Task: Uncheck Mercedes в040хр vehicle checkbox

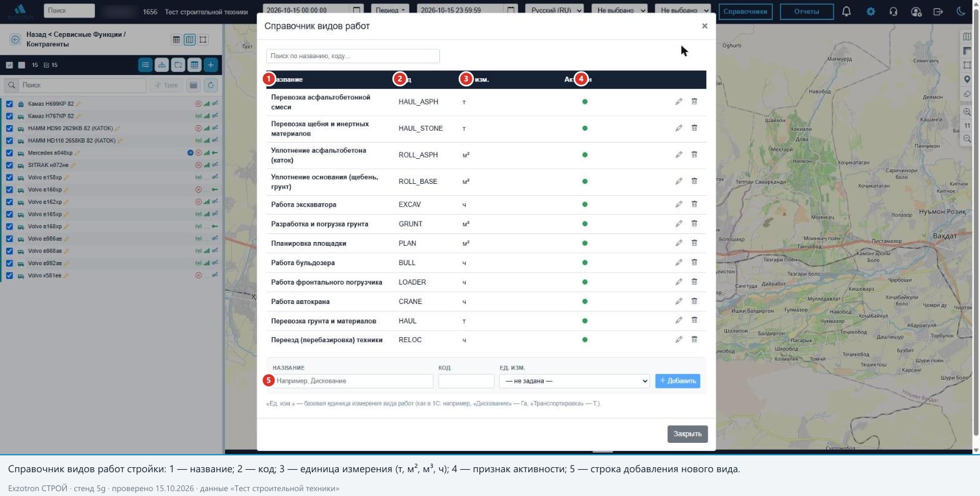Action: 9,153
